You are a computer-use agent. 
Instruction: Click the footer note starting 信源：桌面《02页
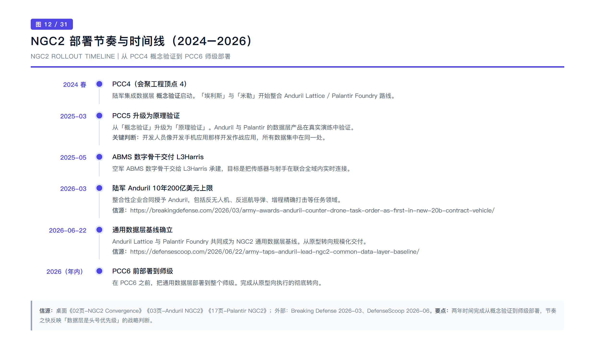(297, 316)
